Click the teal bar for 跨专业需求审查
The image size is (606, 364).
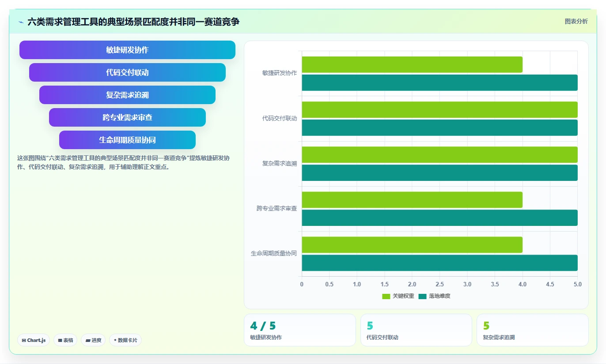click(x=439, y=218)
